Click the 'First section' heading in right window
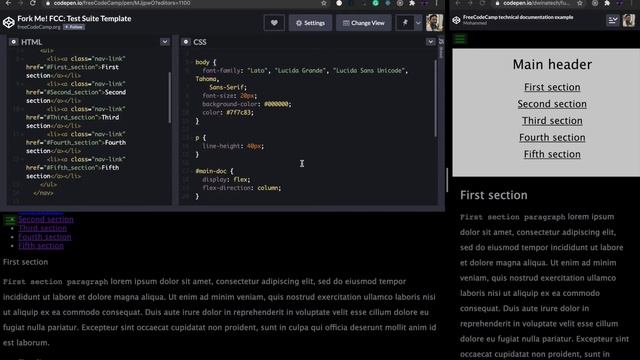The width and height of the screenshot is (640, 360). (493, 195)
